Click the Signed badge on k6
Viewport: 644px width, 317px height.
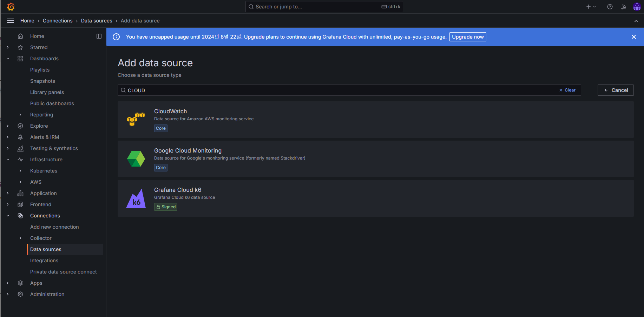tap(166, 207)
